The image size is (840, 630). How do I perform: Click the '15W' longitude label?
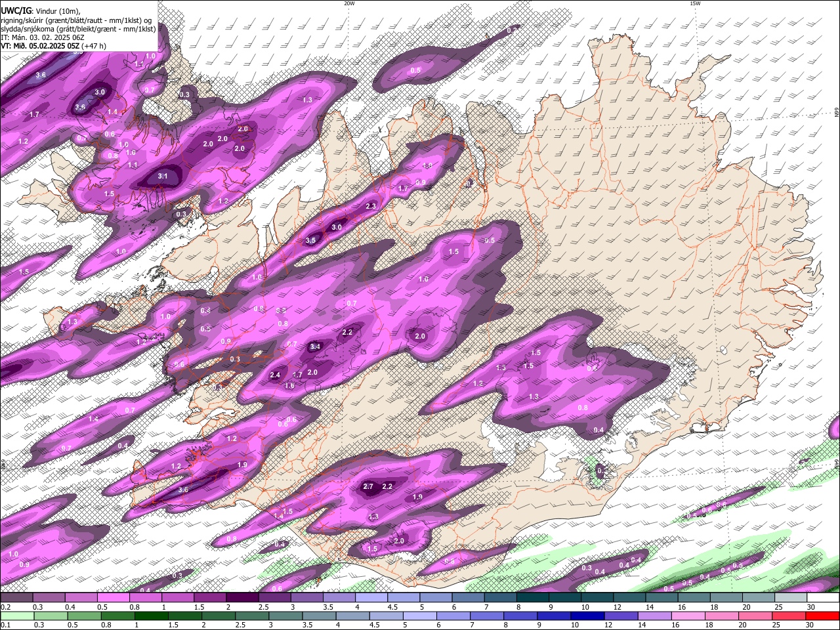tap(695, 3)
